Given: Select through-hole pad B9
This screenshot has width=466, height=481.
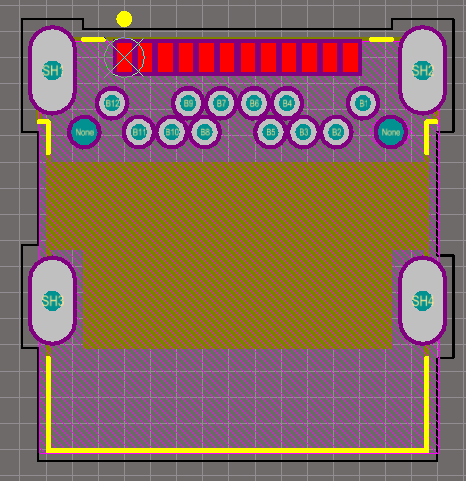Looking at the screenshot, I should pyautogui.click(x=188, y=103).
